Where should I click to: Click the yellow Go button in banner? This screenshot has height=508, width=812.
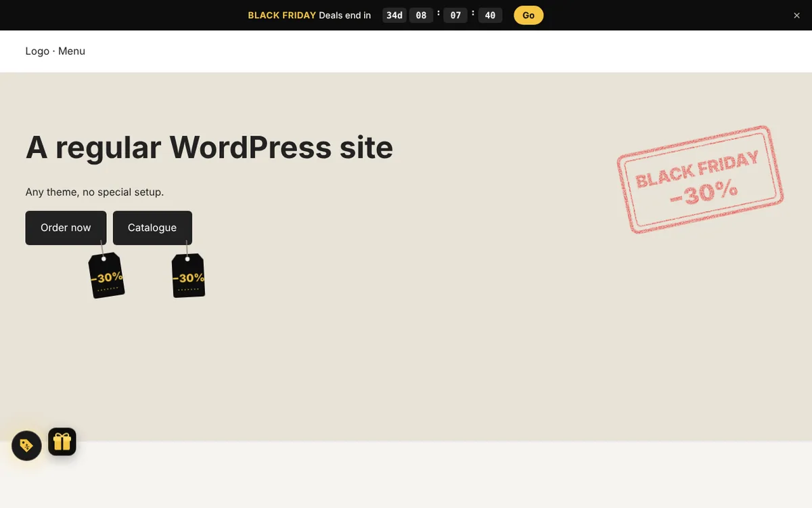528,15
